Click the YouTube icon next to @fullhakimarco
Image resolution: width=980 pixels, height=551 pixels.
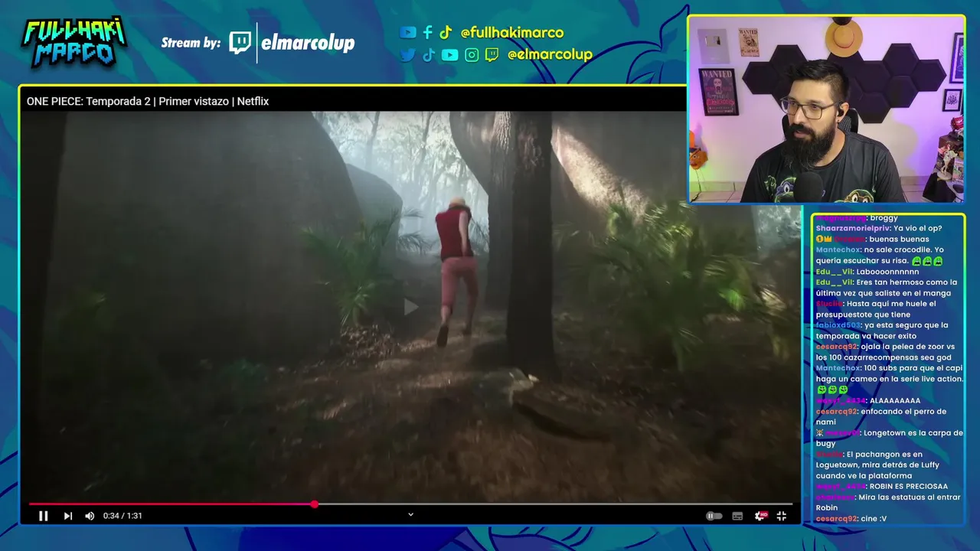pyautogui.click(x=408, y=32)
